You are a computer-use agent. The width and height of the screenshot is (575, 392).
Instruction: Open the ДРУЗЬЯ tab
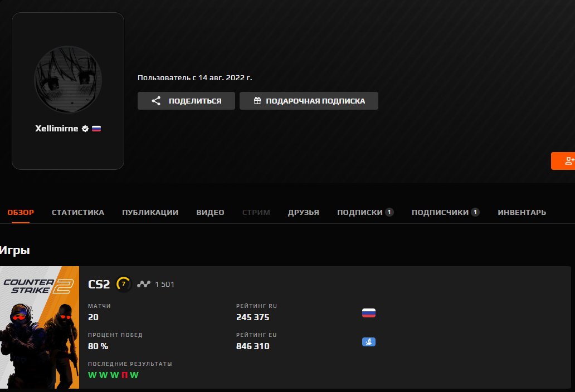(303, 212)
